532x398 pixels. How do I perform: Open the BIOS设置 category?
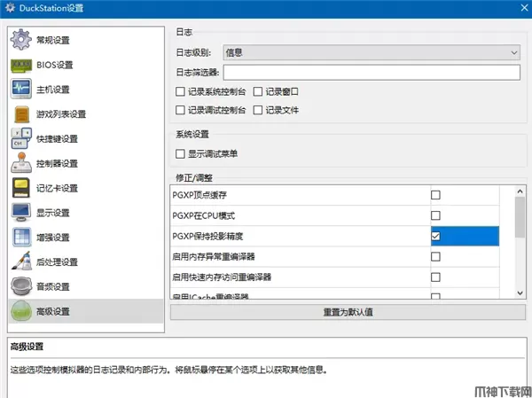point(86,65)
